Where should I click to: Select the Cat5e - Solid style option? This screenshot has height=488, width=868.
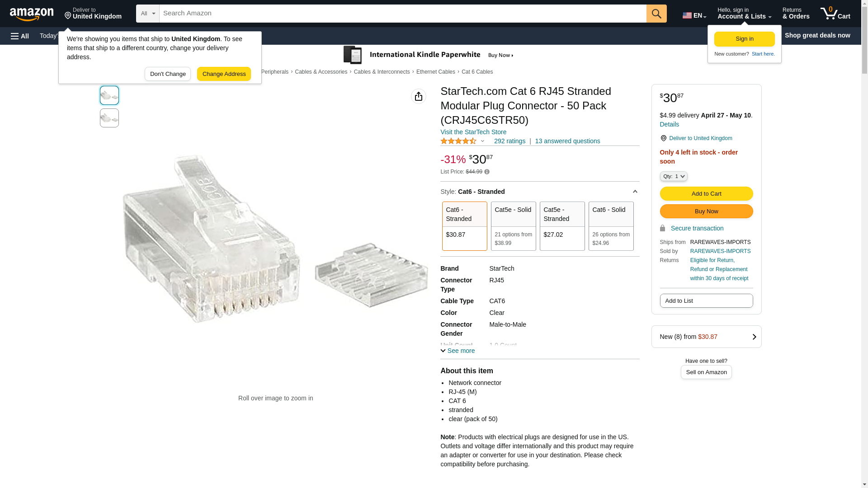513,226
